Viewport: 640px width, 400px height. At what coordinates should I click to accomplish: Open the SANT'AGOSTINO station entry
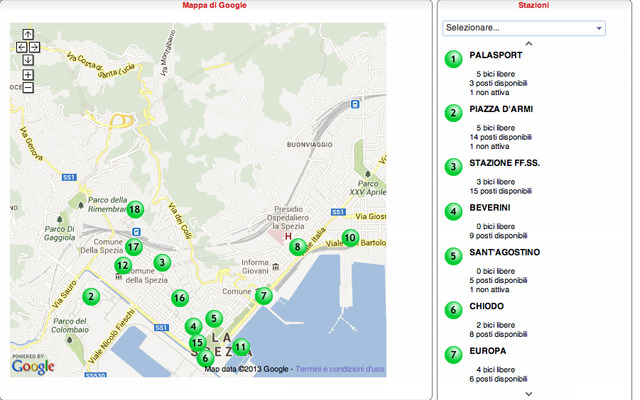504,252
